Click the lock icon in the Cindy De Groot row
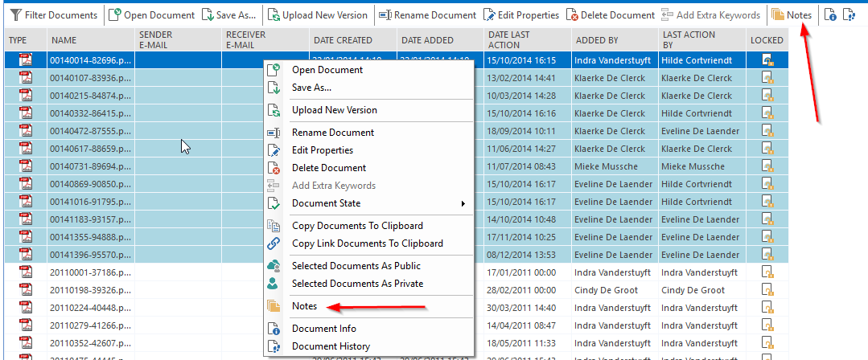 click(x=767, y=290)
